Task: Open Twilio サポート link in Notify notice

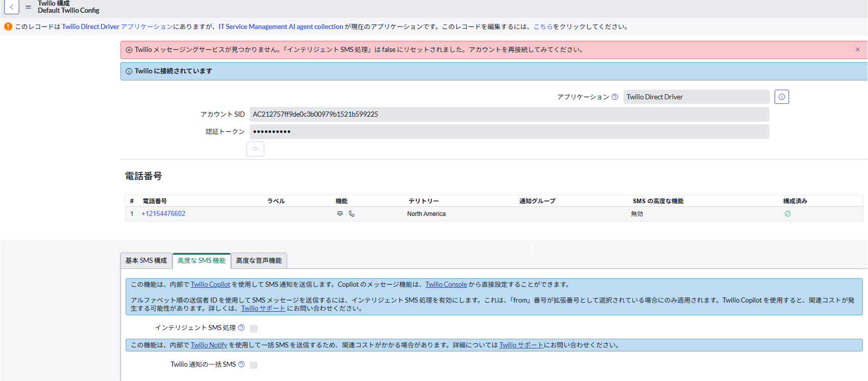Action: click(x=521, y=345)
